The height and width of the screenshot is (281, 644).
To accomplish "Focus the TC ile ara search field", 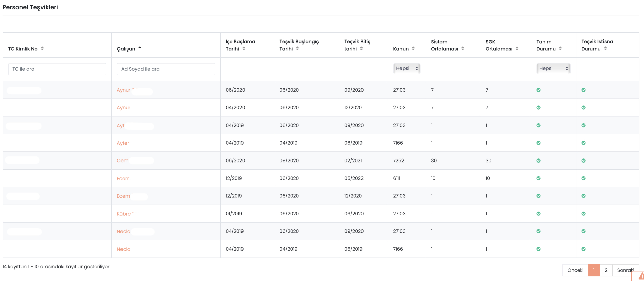I will coord(57,69).
